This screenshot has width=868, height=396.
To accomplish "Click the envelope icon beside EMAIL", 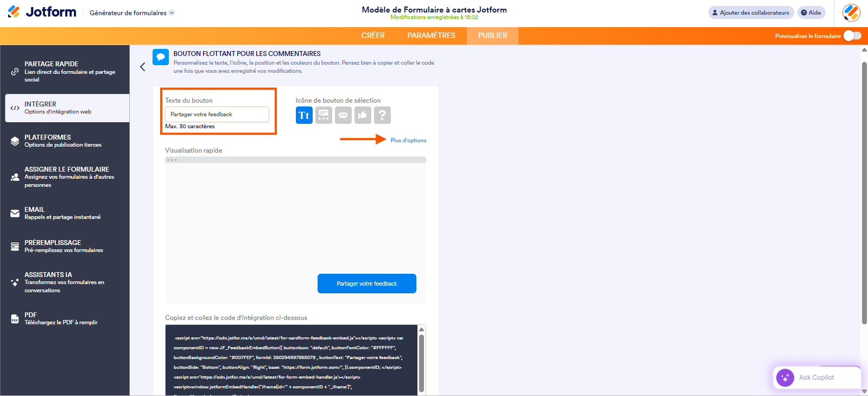I will pyautogui.click(x=15, y=213).
